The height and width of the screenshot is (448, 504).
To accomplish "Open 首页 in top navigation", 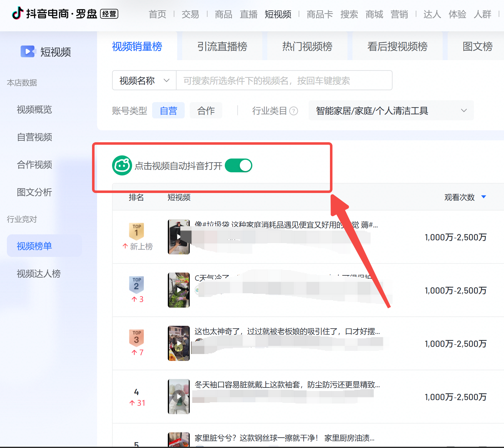I will tap(157, 14).
